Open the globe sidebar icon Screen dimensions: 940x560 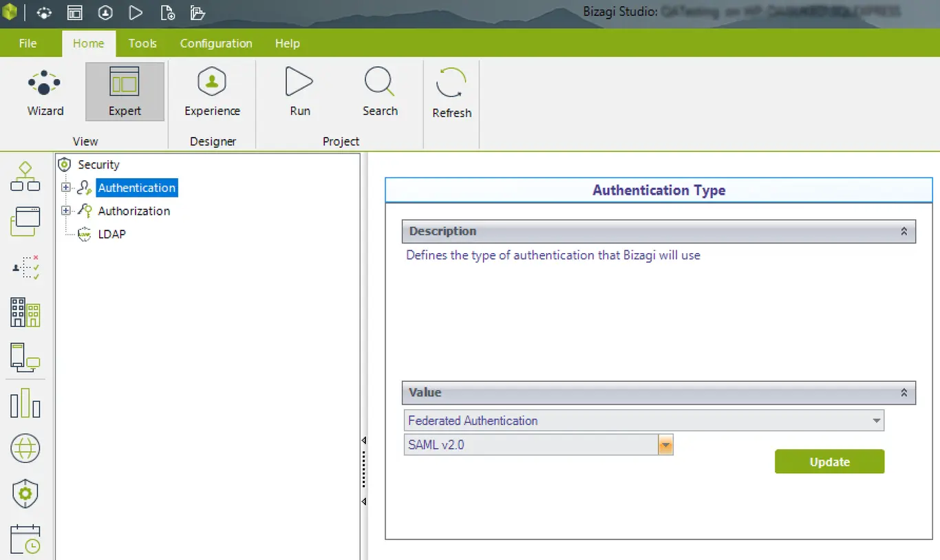[25, 448]
